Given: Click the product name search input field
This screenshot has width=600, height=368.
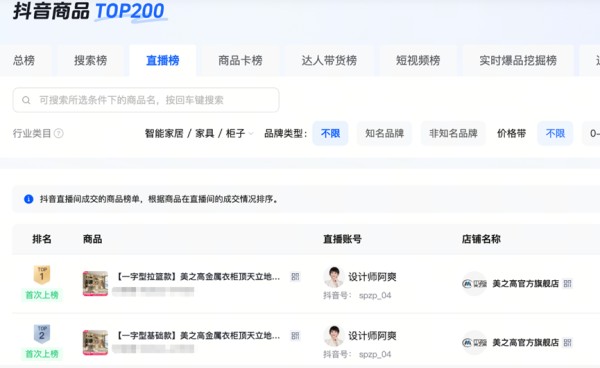Looking at the screenshot, I should coord(146,100).
